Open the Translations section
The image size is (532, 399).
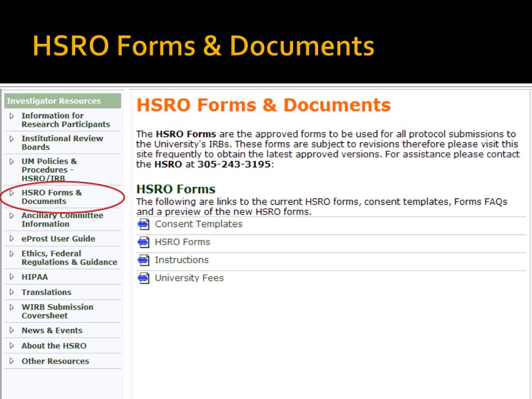tap(46, 292)
